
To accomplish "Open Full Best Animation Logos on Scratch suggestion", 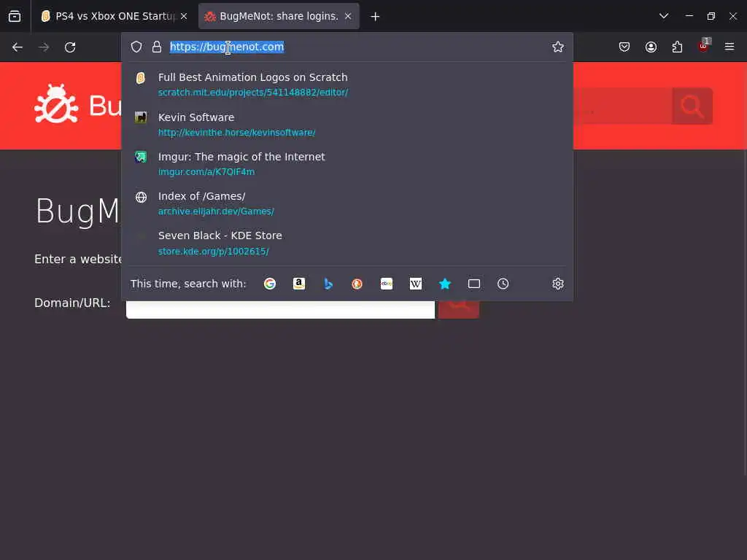I will coord(347,85).
